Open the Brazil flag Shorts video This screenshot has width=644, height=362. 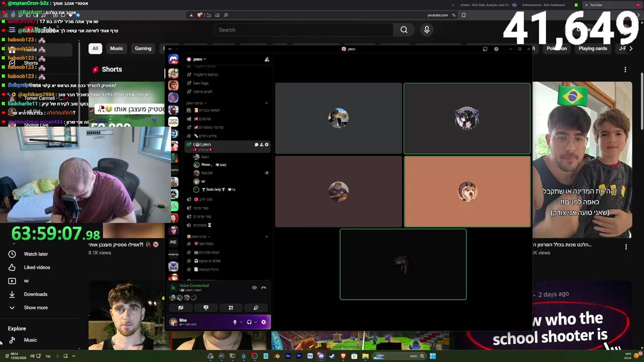pyautogui.click(x=582, y=160)
